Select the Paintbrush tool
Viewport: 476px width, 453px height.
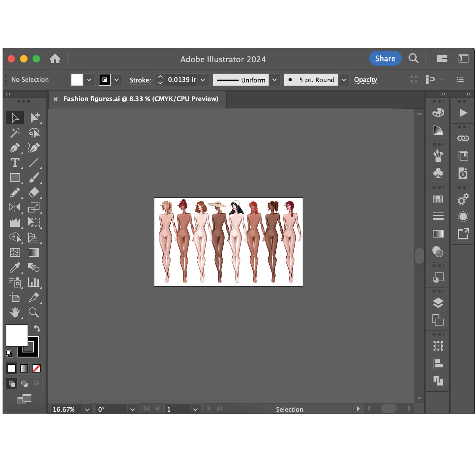(34, 178)
